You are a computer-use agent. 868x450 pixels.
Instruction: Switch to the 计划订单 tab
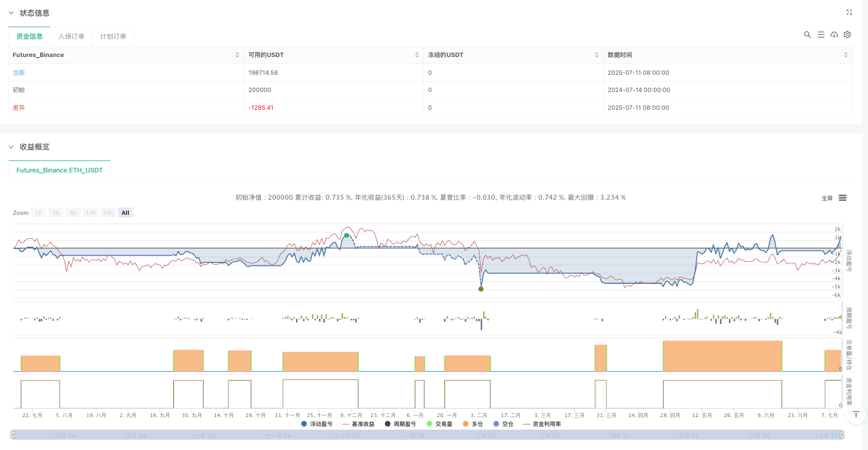point(113,37)
